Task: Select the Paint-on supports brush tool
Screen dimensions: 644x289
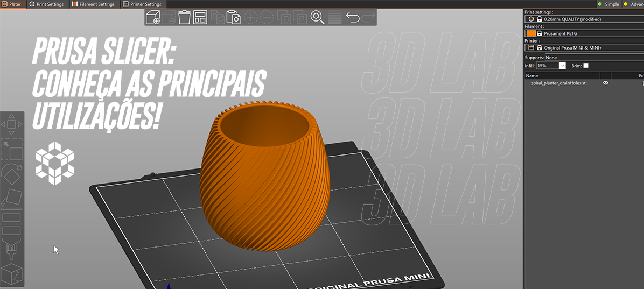Action: (11, 249)
